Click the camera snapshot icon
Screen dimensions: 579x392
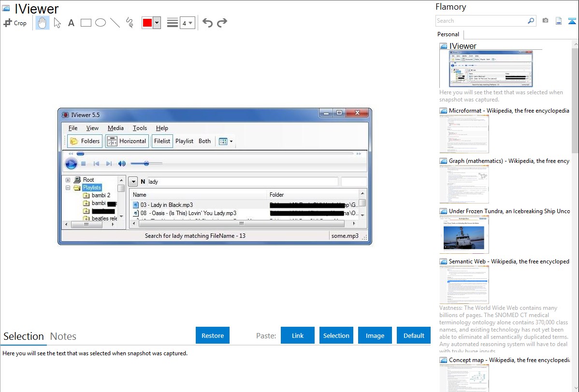point(545,21)
